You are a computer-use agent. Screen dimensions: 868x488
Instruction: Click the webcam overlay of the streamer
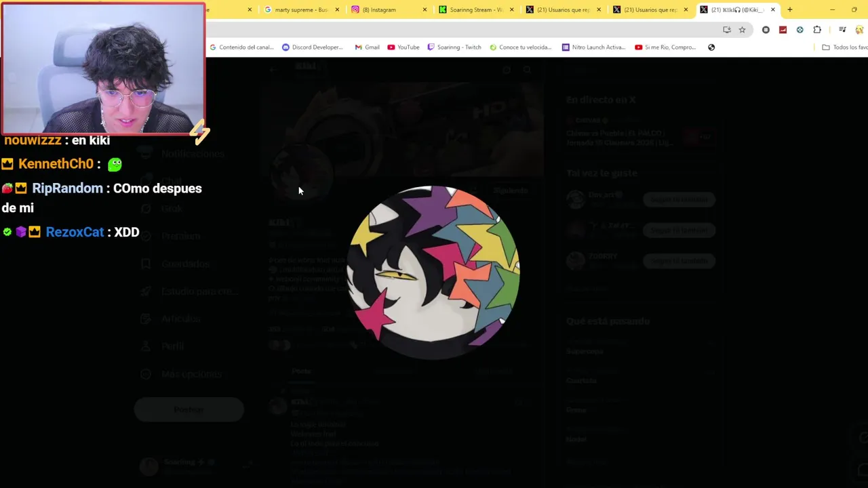[103, 68]
